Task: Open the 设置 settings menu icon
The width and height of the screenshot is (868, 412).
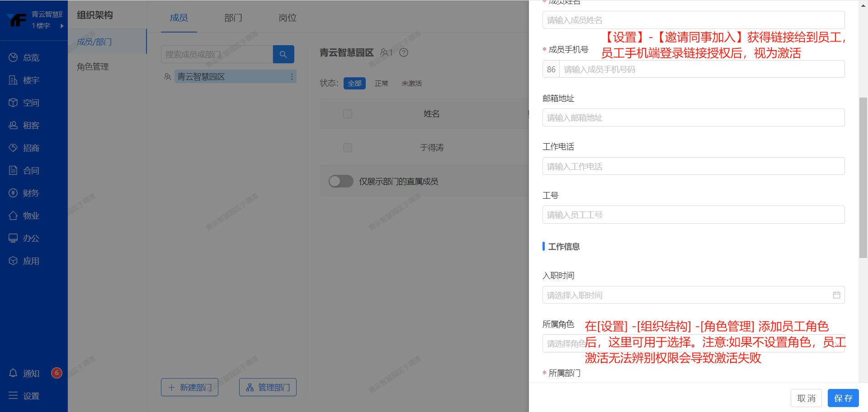Action: point(13,396)
